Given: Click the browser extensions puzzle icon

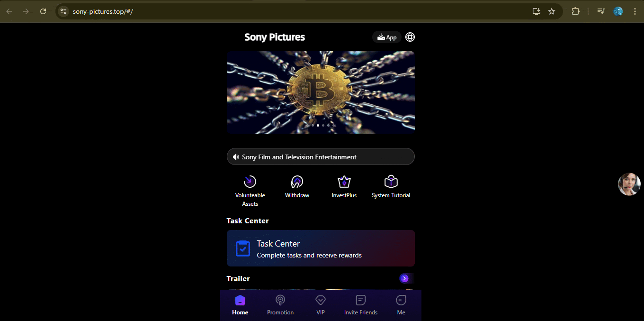Looking at the screenshot, I should 575,11.
